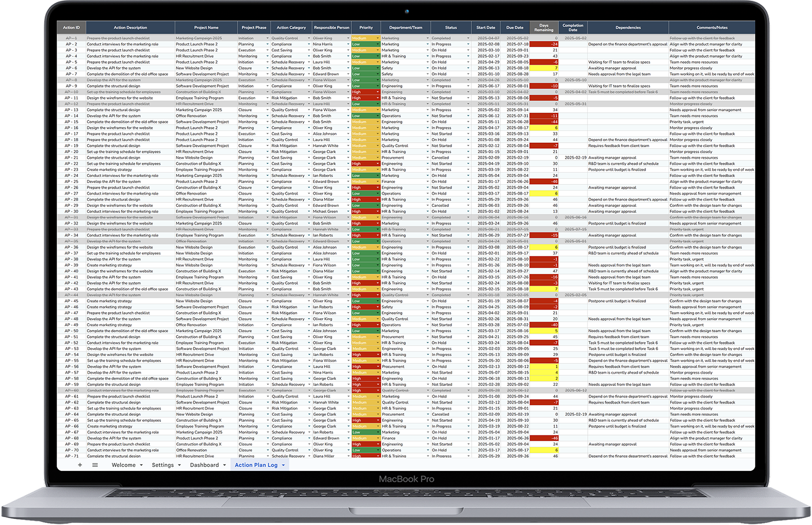Select the Action Plan Log sheet tab
This screenshot has height=525, width=812.
256,465
